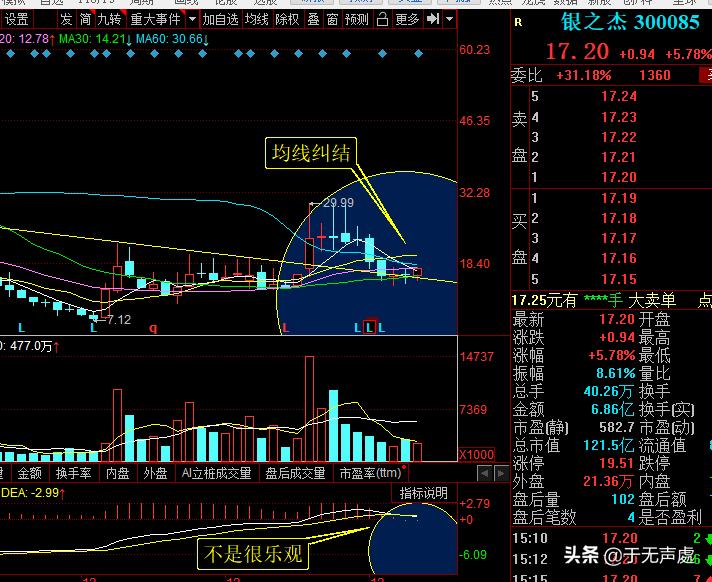Click the 发 toolbar button

click(x=66, y=19)
